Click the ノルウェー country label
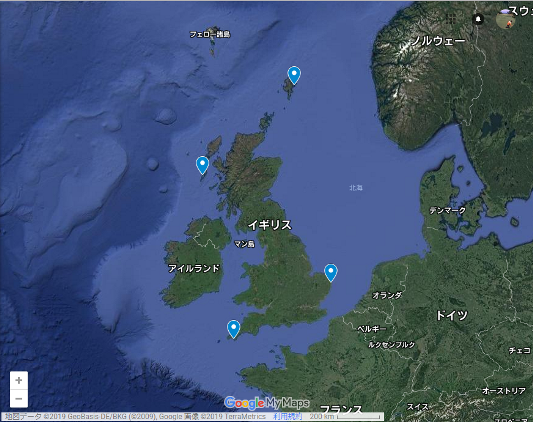Viewport: 533px width, 422px height. click(438, 41)
